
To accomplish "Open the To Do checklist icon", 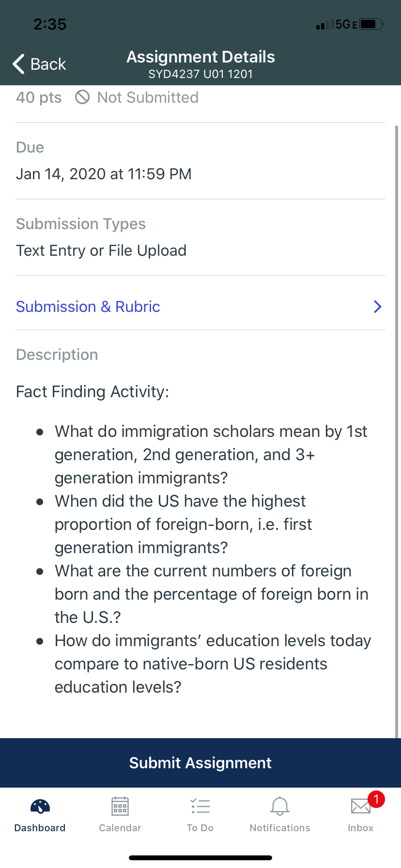I will [x=200, y=806].
